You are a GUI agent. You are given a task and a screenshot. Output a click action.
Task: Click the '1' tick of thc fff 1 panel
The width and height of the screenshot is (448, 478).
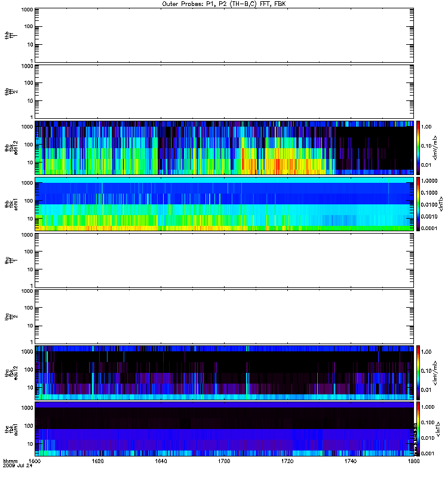coord(32,286)
